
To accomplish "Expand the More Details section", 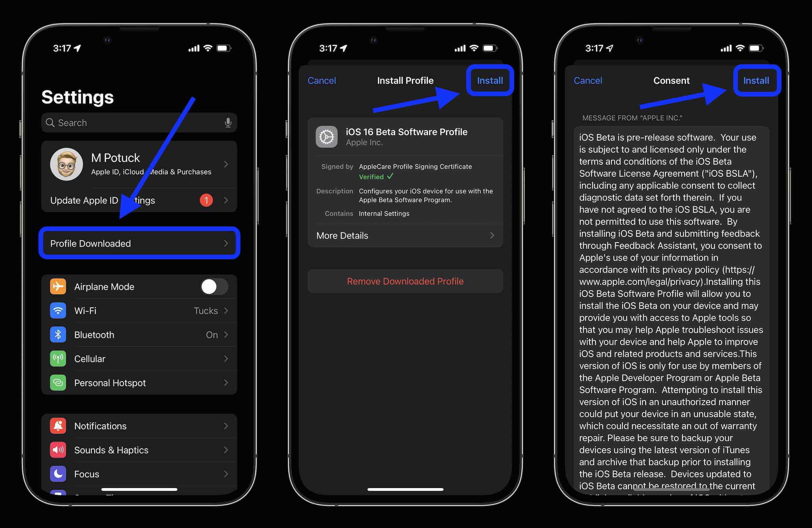I will point(405,235).
